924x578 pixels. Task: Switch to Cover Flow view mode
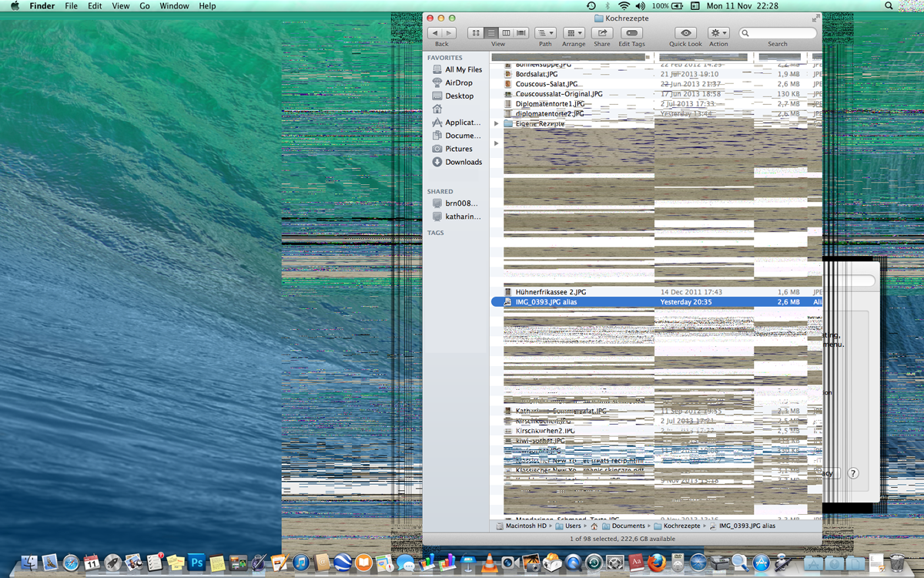(x=521, y=33)
